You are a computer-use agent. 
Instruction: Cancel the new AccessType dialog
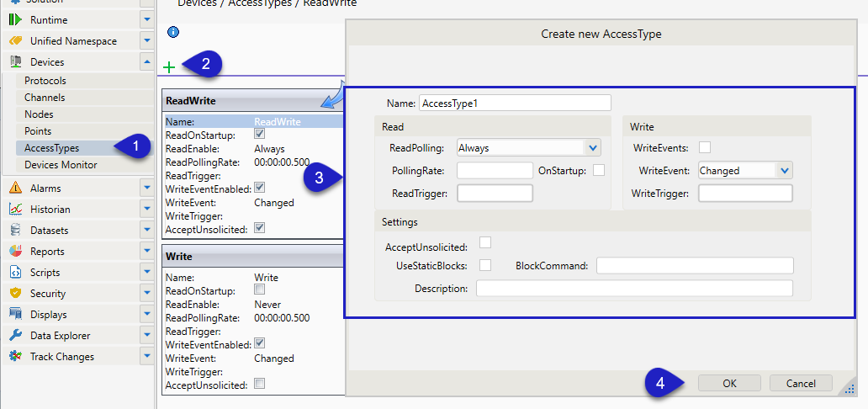point(801,383)
